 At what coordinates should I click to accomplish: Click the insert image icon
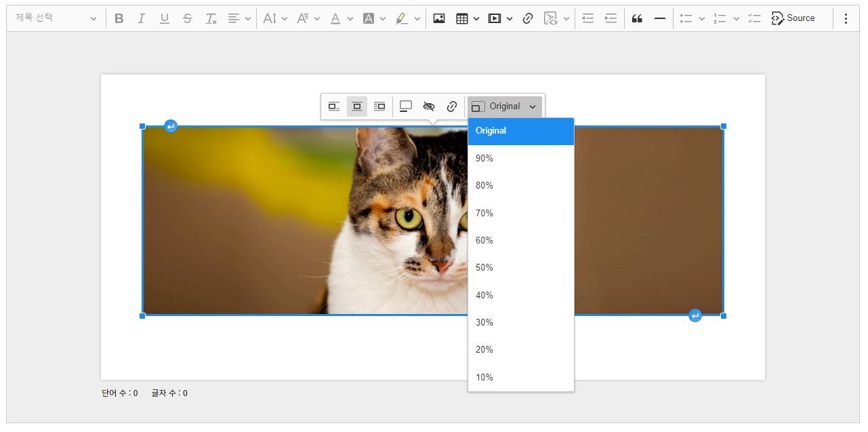439,18
